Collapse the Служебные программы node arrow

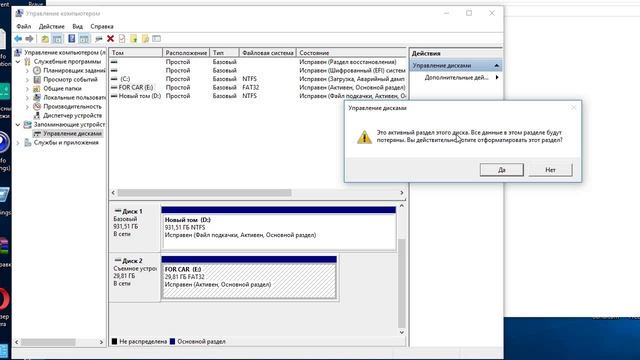pos(18,61)
